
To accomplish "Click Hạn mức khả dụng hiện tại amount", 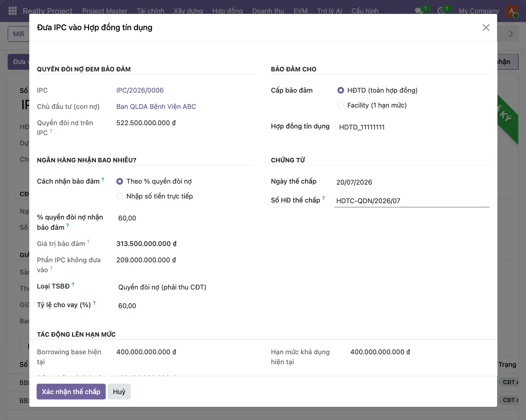I will click(380, 352).
